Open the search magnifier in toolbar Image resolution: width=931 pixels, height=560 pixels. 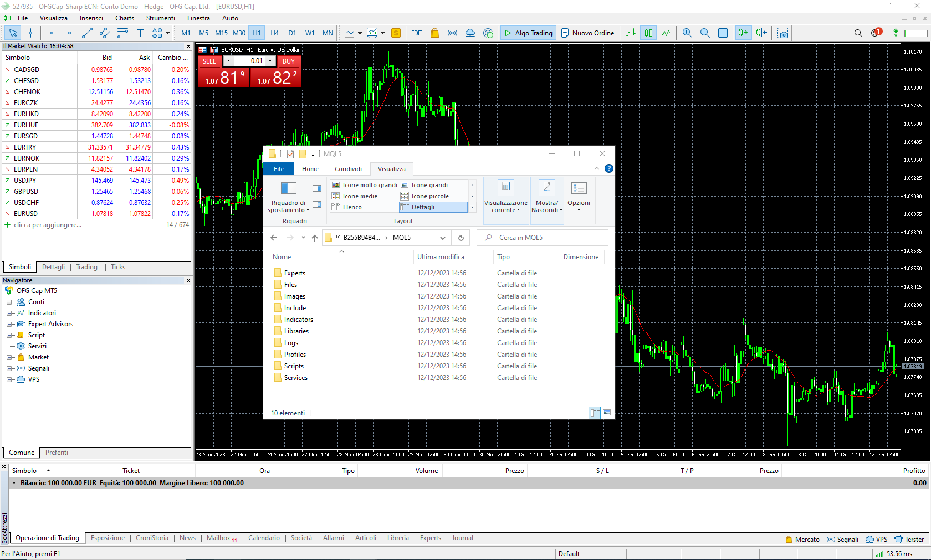pyautogui.click(x=858, y=33)
